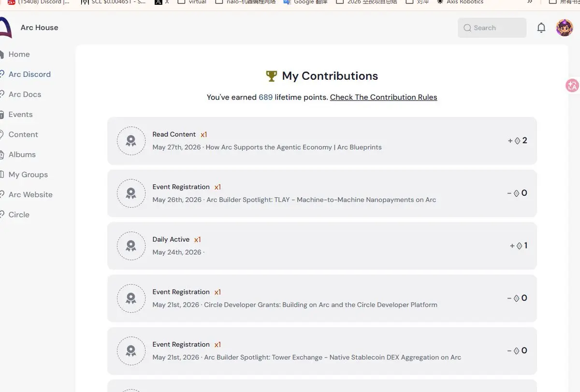Open the Arc House title link

click(x=39, y=28)
